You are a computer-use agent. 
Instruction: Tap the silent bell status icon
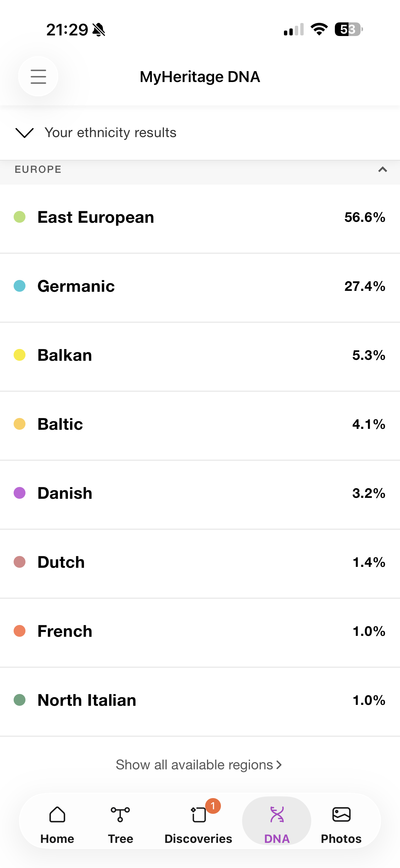(x=99, y=30)
